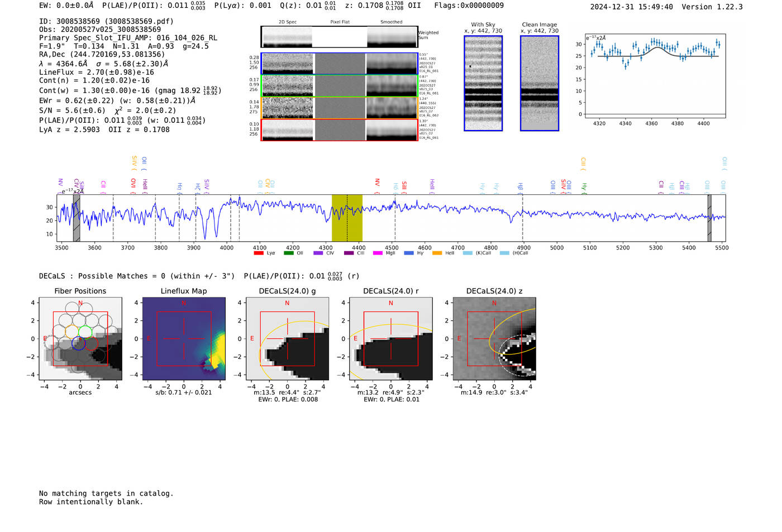The width and height of the screenshot is (782, 532).
Task: Click the magenta MgII legend swatch
Action: tap(378, 253)
